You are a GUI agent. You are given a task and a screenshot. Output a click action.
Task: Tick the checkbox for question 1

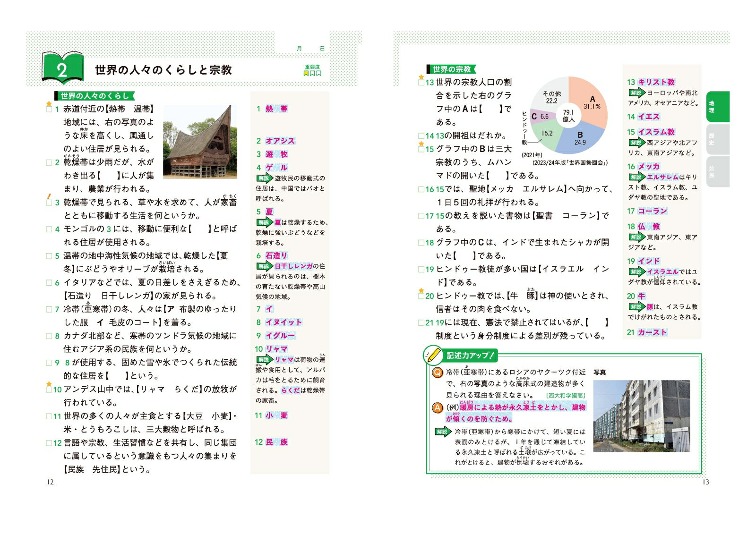(49, 109)
